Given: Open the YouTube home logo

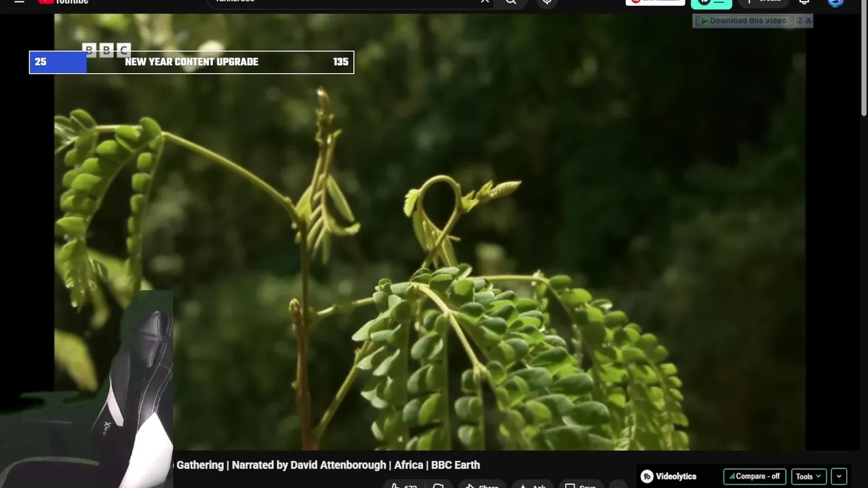Looking at the screenshot, I should (63, 2).
